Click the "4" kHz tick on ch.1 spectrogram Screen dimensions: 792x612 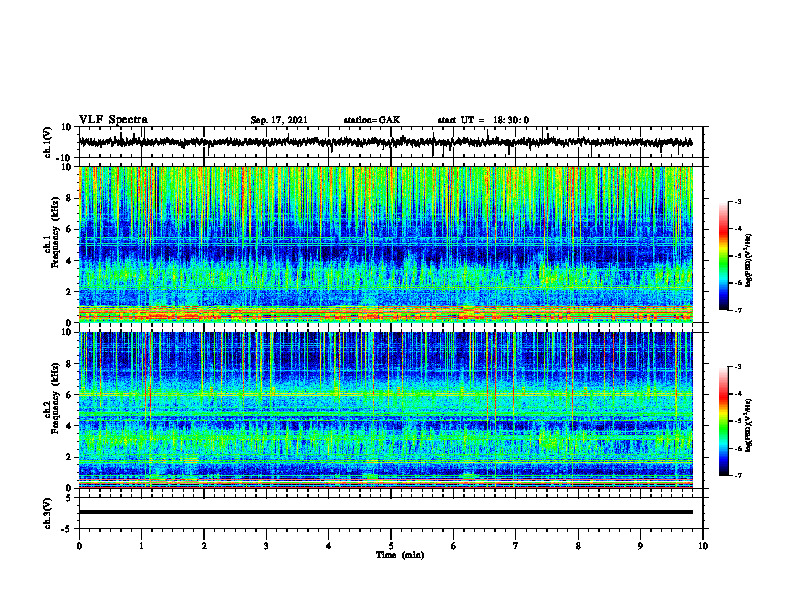pos(70,261)
